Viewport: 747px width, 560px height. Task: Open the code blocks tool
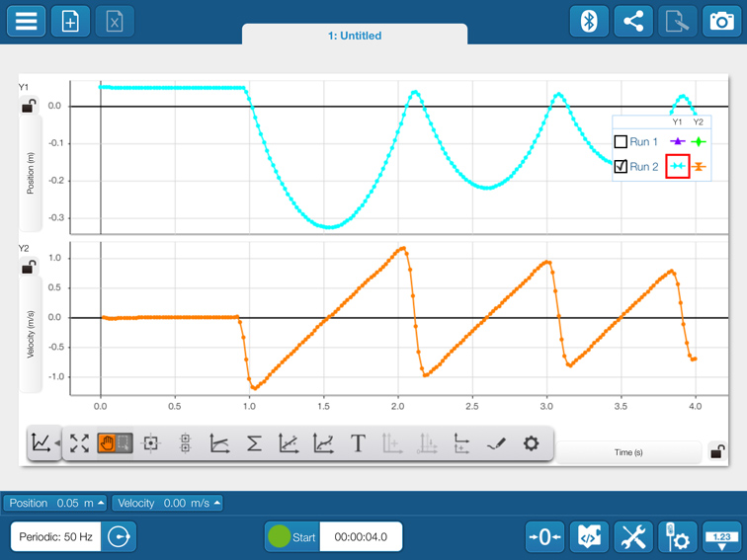589,537
